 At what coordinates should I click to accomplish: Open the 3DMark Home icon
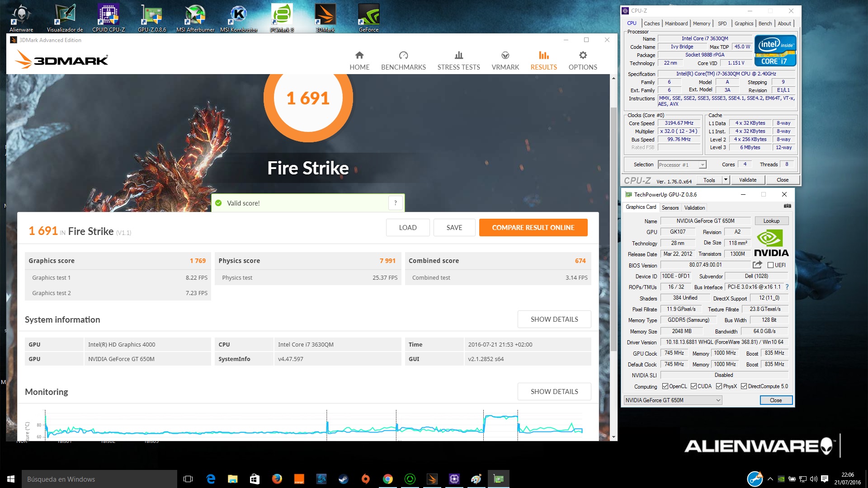pyautogui.click(x=359, y=56)
